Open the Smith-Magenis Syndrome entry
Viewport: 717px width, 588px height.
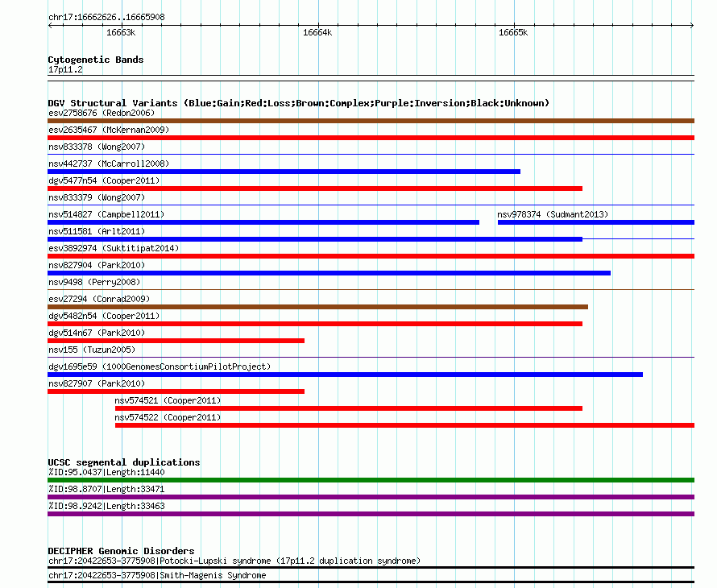[x=157, y=576]
